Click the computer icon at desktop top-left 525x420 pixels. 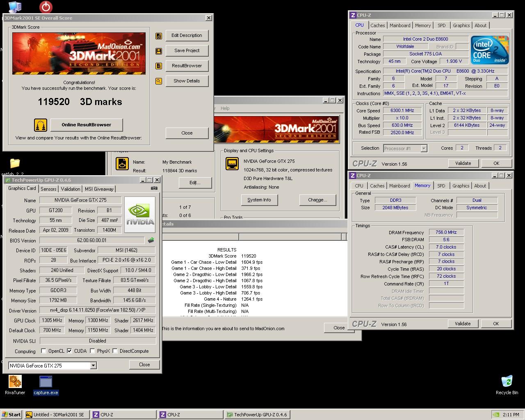click(15, 7)
